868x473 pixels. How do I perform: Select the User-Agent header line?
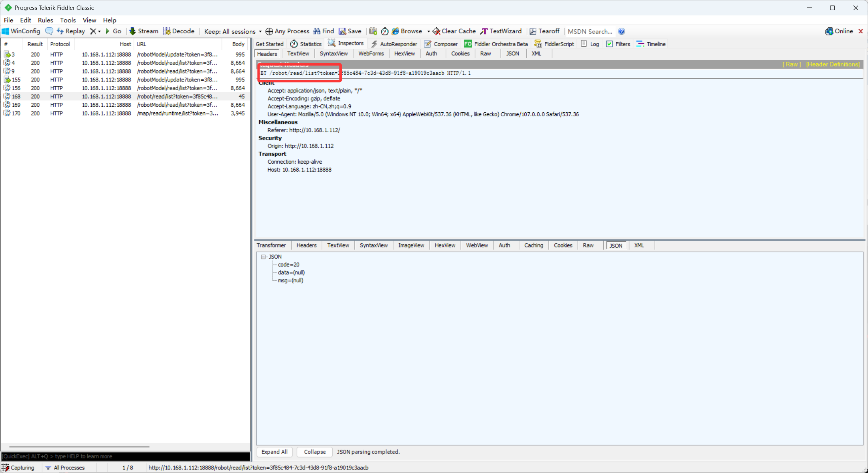423,114
